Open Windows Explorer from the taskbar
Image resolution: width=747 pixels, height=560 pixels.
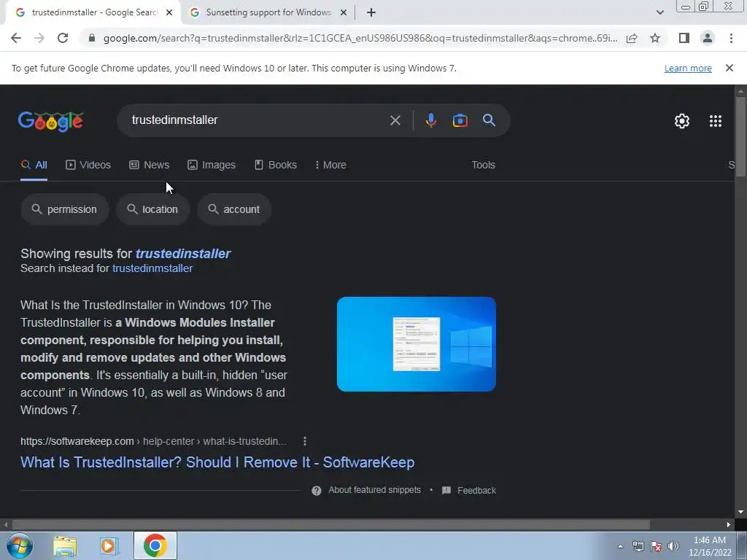(65, 545)
